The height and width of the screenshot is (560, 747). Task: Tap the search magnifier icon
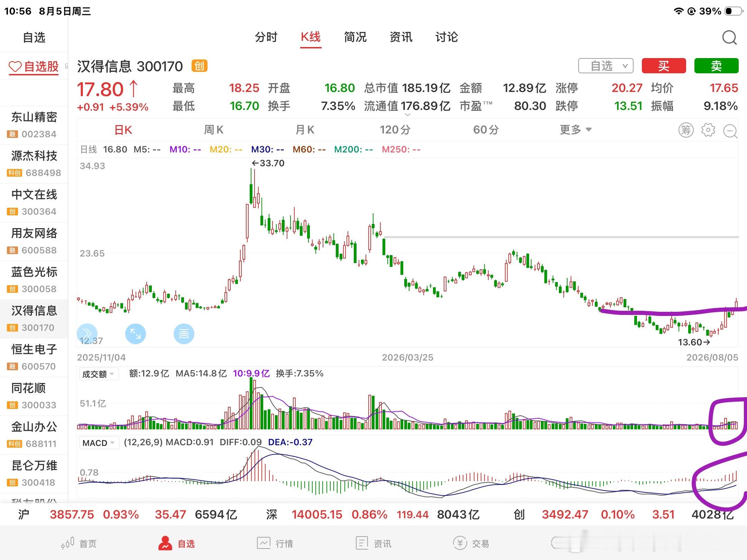click(729, 38)
